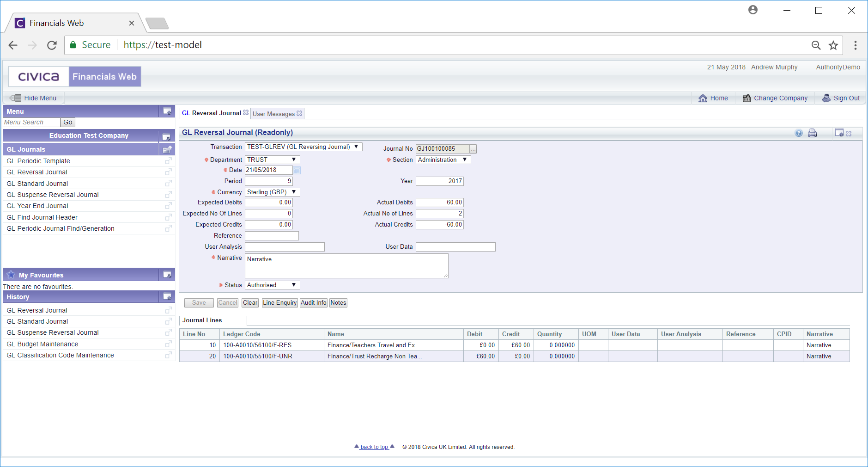Screen dimensions: 868x467
Task: Open GL Periodic Template in new window icon
Action: (x=169, y=161)
